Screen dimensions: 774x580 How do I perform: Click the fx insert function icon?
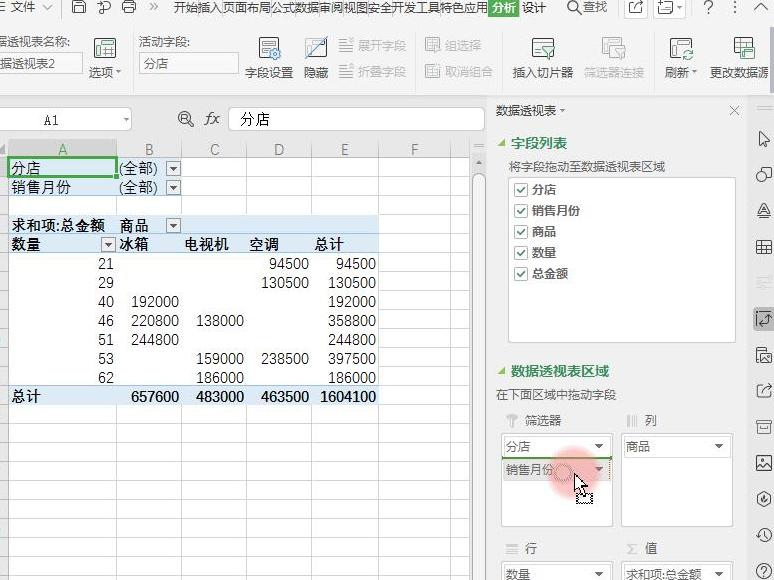pyautogui.click(x=212, y=119)
